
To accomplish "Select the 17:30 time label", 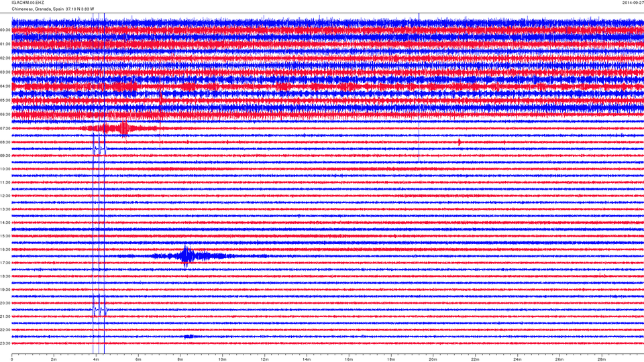I will (x=5, y=263).
